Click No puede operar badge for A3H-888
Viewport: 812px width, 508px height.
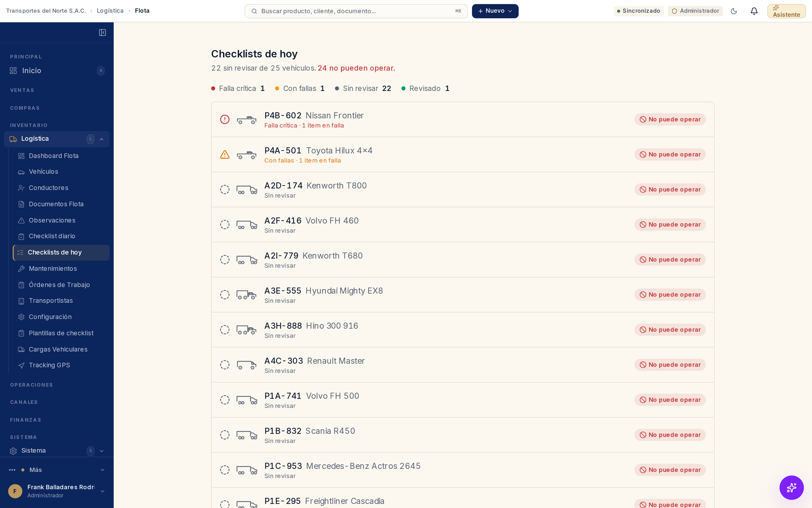(x=670, y=330)
